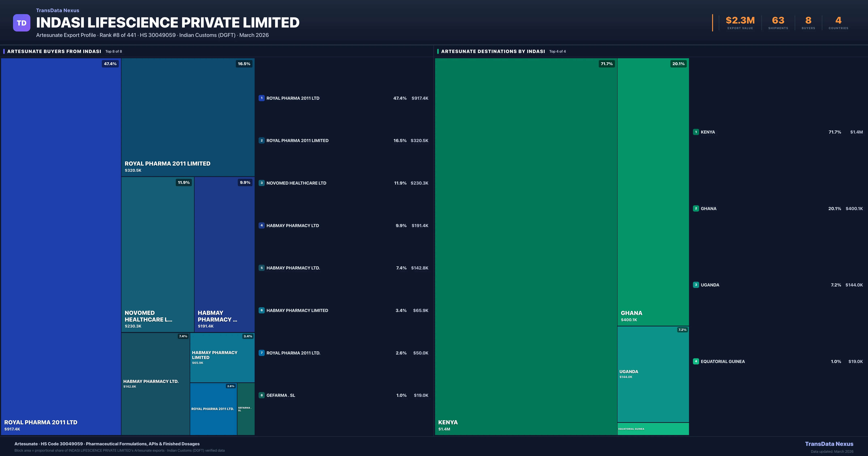Screen dimensions: 868x456
Task: Click the HABMAY PHARMACY LTD list entry
Action: tap(292, 225)
